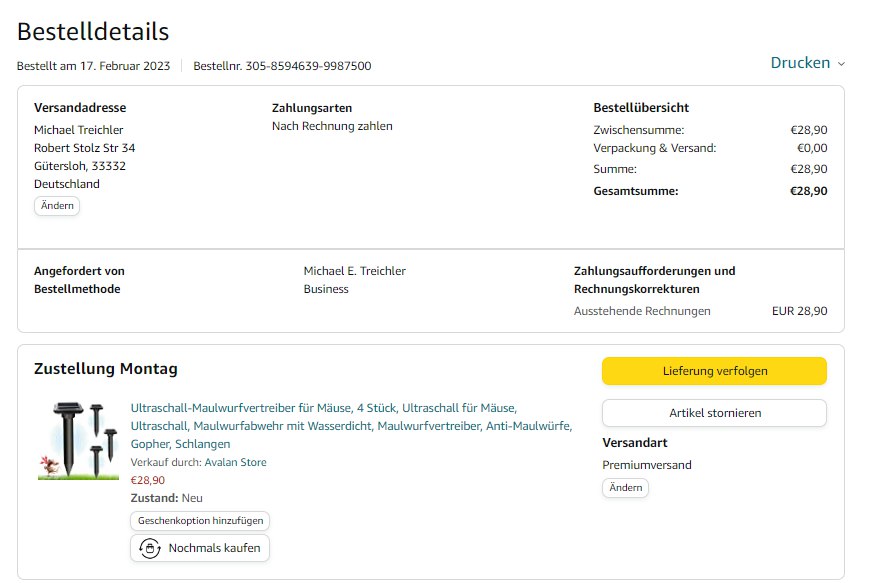Image resolution: width=869 pixels, height=583 pixels.
Task: Open the mole repeller product thumbnail
Action: click(x=78, y=440)
